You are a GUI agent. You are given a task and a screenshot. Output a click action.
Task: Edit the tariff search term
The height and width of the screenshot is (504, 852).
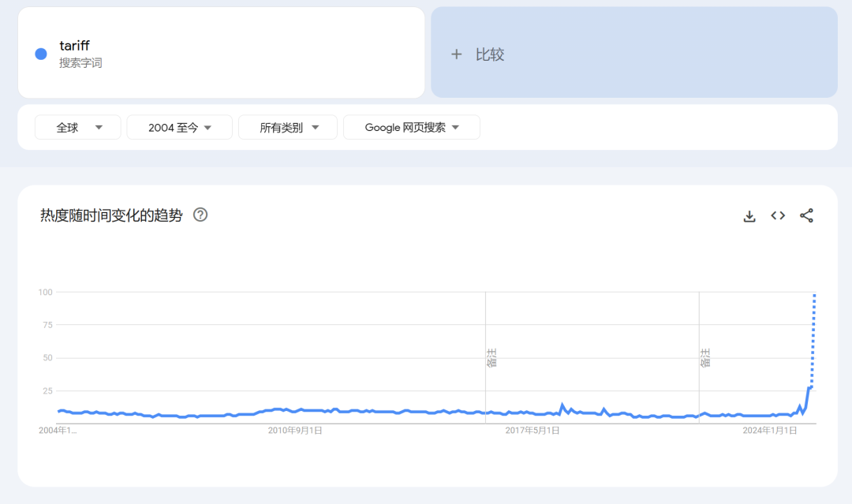point(74,46)
